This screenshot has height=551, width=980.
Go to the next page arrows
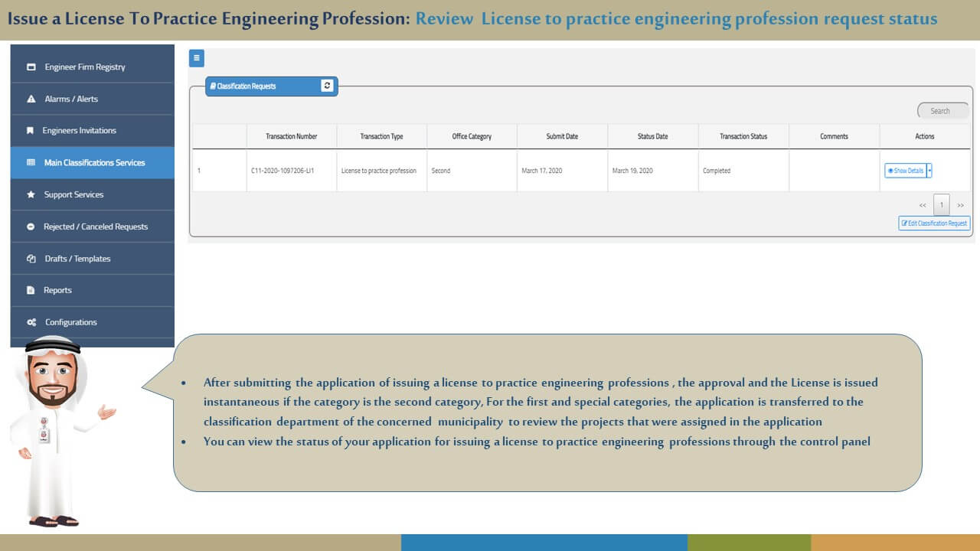point(961,205)
